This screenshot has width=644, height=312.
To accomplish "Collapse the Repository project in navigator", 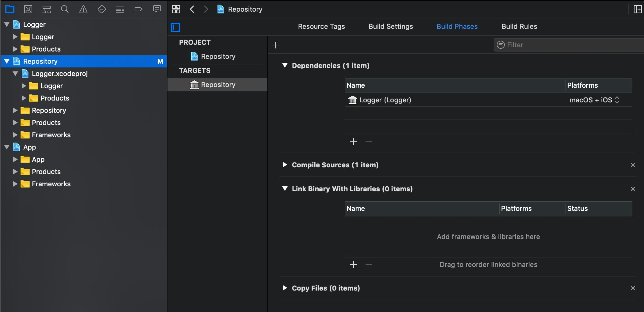I will click(x=7, y=61).
